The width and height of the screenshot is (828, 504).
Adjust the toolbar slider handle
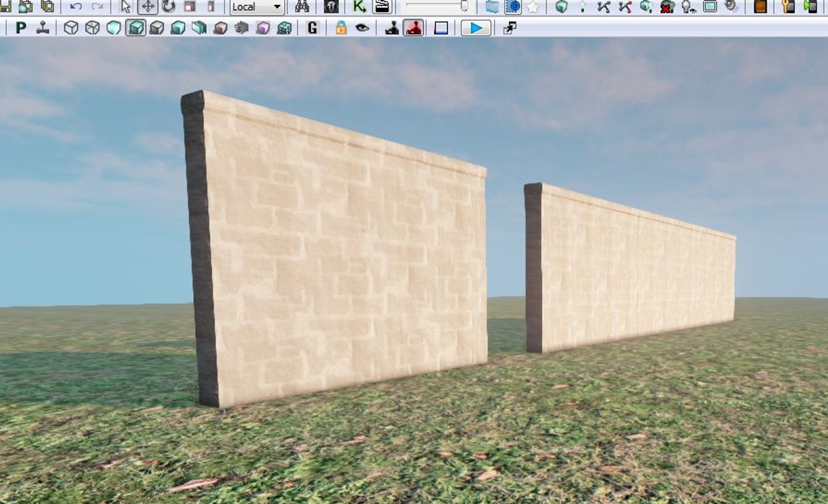pyautogui.click(x=464, y=7)
